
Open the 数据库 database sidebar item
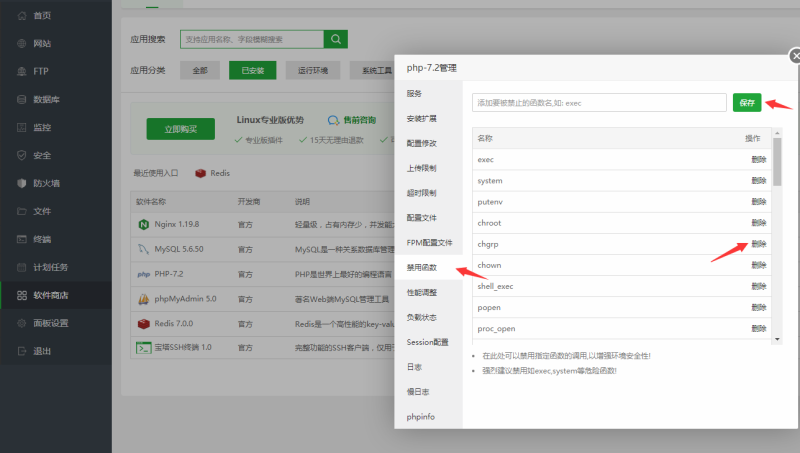pyautogui.click(x=56, y=99)
